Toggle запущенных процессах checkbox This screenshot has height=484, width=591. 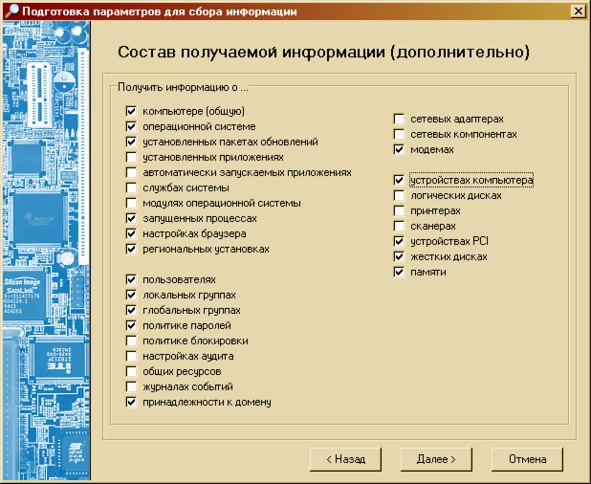(x=131, y=218)
